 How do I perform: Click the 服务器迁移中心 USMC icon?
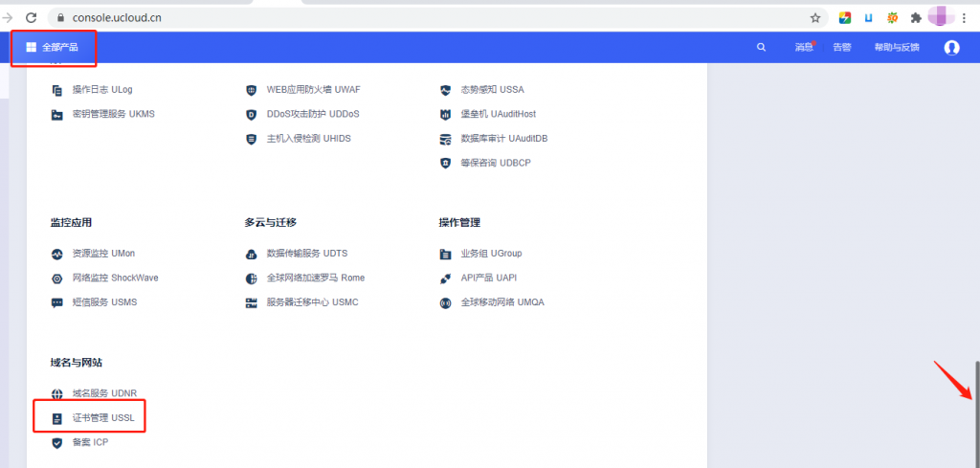click(x=252, y=303)
